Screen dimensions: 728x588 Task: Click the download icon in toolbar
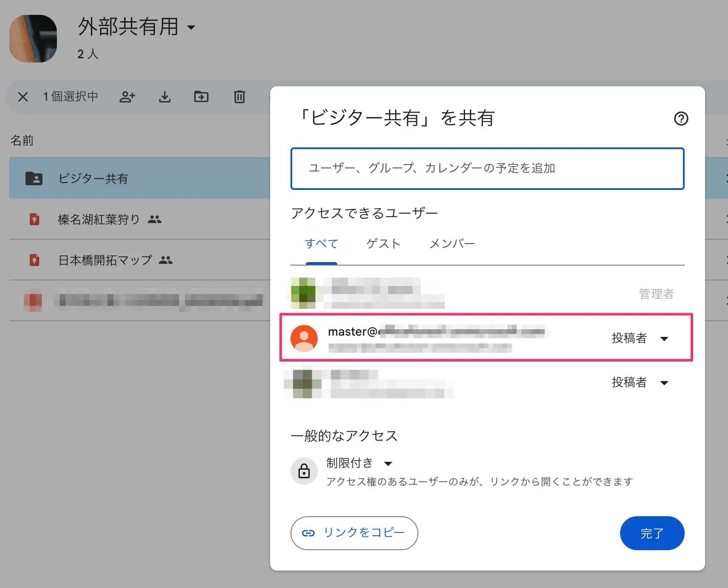pos(165,97)
